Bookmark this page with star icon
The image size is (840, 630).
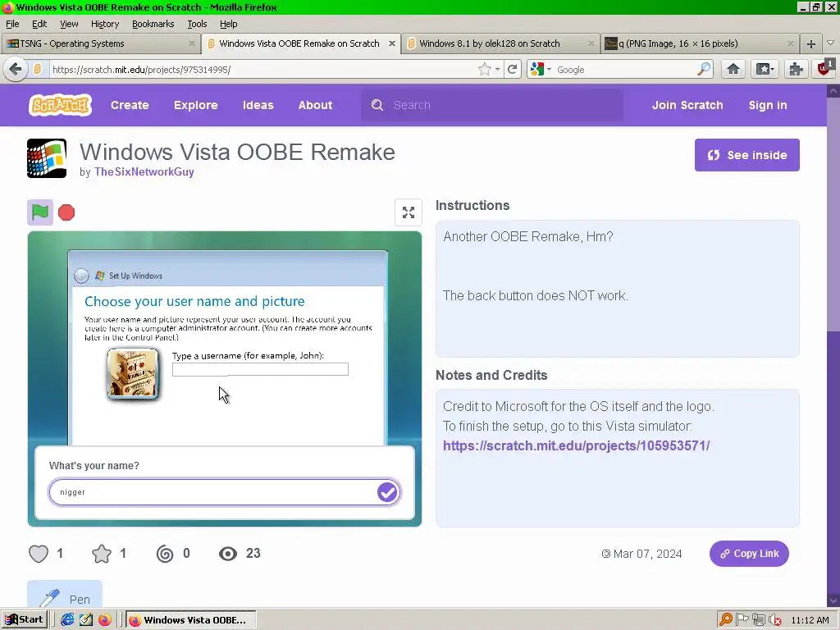coord(484,69)
